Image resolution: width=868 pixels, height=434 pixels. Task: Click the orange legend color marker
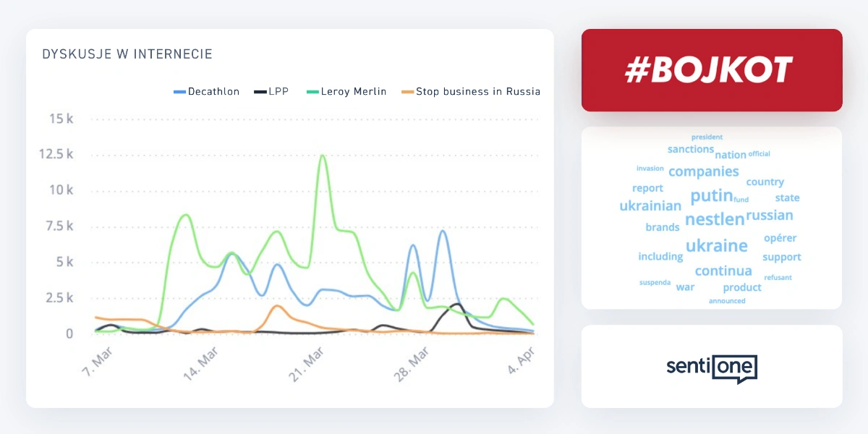tap(409, 92)
